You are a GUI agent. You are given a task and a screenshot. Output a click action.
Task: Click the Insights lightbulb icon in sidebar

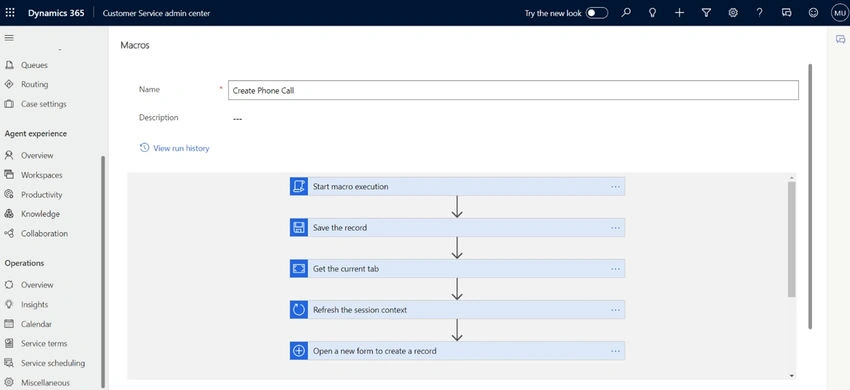[9, 304]
